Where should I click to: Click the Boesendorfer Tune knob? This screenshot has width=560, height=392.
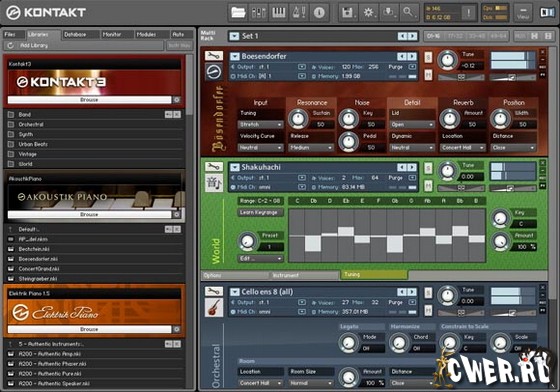448,60
